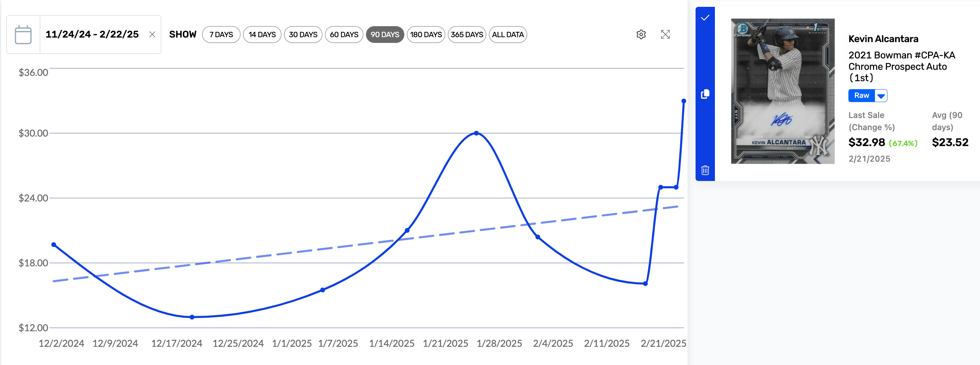Select the 14 DAYS range
980x365 pixels.
262,35
